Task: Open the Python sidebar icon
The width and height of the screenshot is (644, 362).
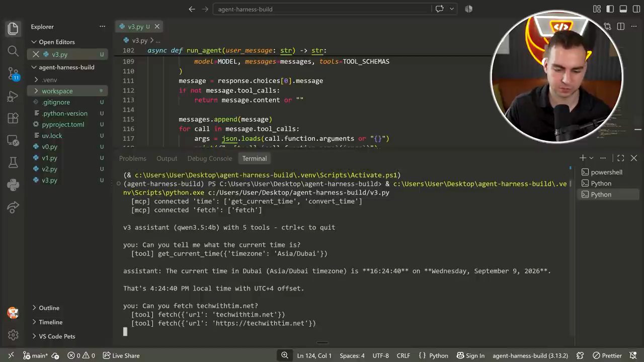Action: (x=13, y=185)
